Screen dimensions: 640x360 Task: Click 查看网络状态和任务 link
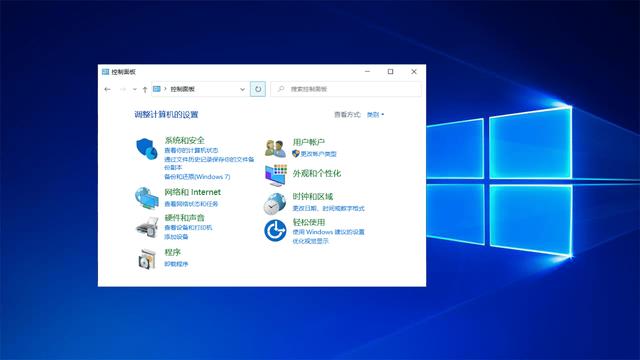click(191, 204)
